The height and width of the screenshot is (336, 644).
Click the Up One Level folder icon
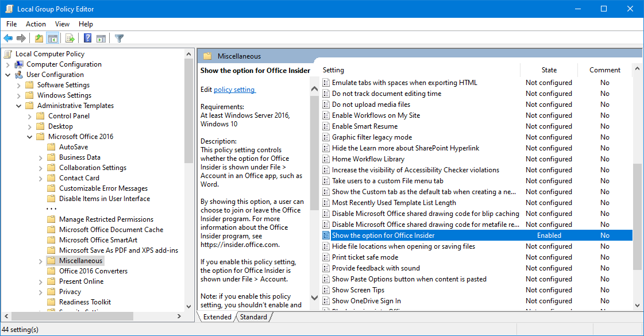click(x=38, y=38)
